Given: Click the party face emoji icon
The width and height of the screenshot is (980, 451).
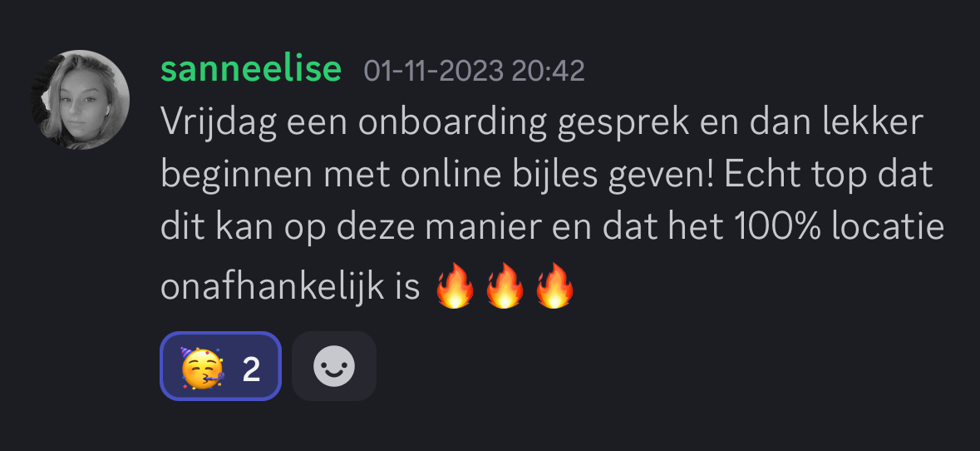Looking at the screenshot, I should point(202,367).
